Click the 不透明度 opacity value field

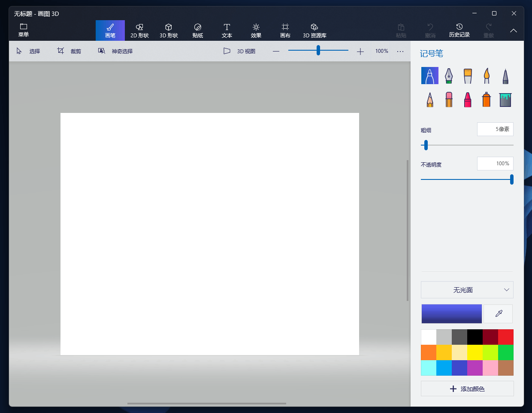pyautogui.click(x=495, y=164)
